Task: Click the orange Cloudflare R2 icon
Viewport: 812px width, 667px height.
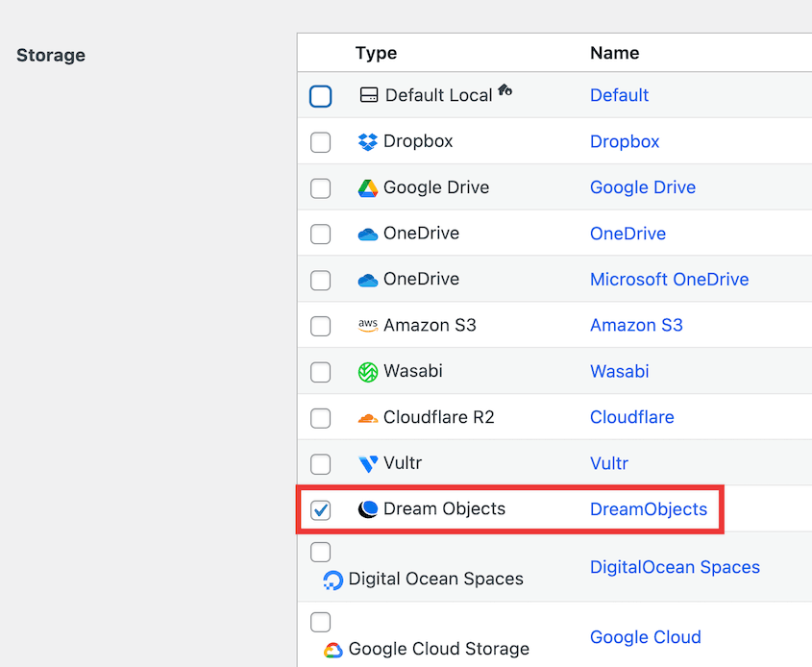Action: [x=368, y=418]
